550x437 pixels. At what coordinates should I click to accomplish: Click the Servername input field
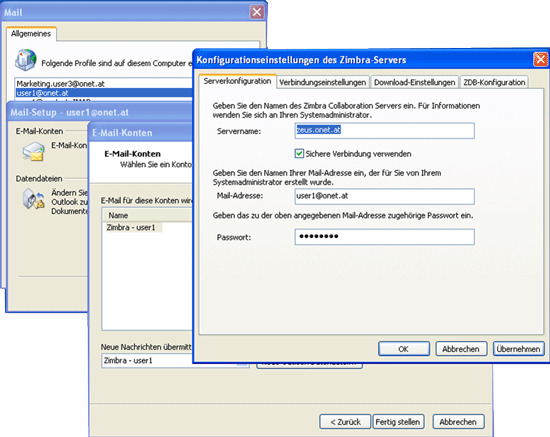384,130
